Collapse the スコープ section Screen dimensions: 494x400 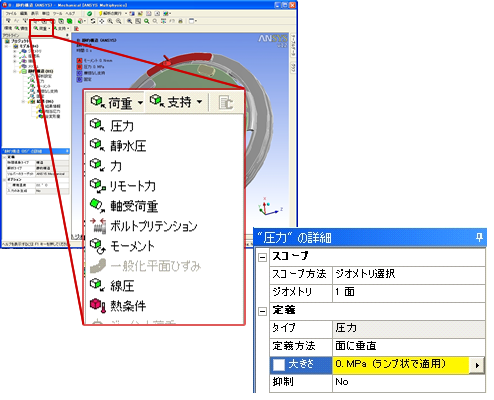263,257
